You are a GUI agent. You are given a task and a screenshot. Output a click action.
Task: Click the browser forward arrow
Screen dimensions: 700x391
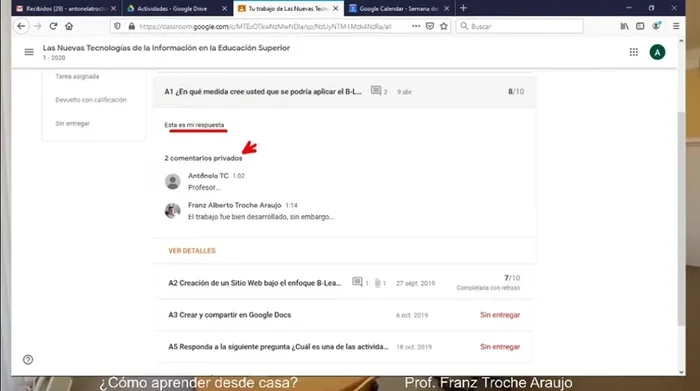coord(38,26)
